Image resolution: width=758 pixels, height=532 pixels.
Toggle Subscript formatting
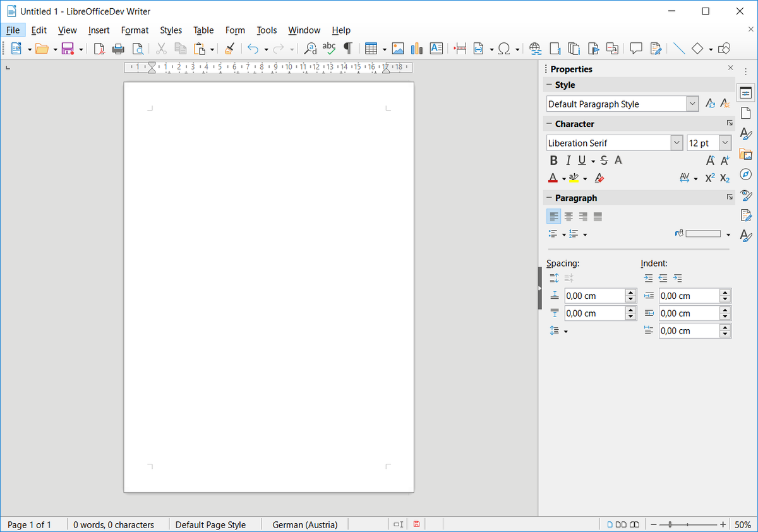(725, 178)
